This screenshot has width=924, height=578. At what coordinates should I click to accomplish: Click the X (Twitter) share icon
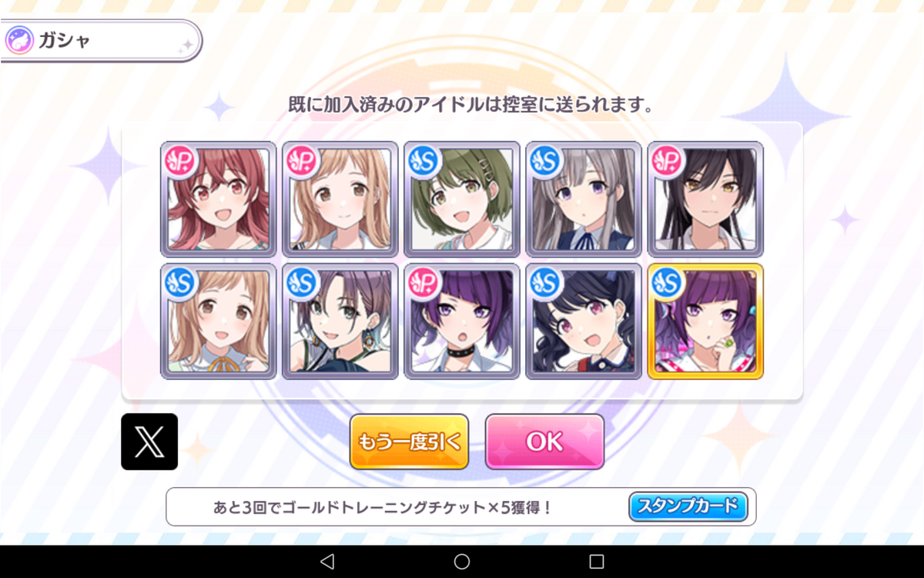[149, 442]
